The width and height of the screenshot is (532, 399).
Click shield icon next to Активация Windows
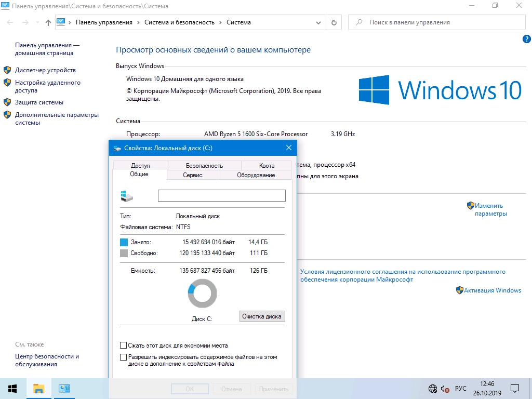click(x=460, y=290)
